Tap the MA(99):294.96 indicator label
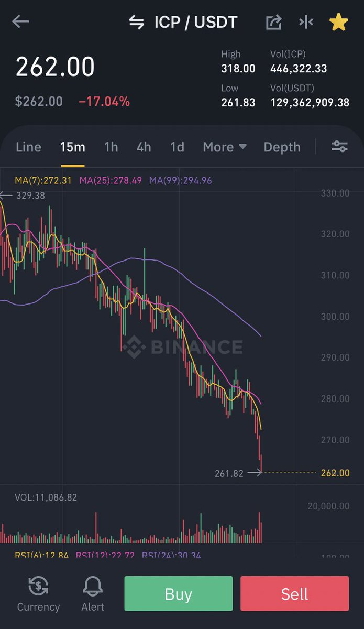The width and height of the screenshot is (364, 629). [x=181, y=180]
